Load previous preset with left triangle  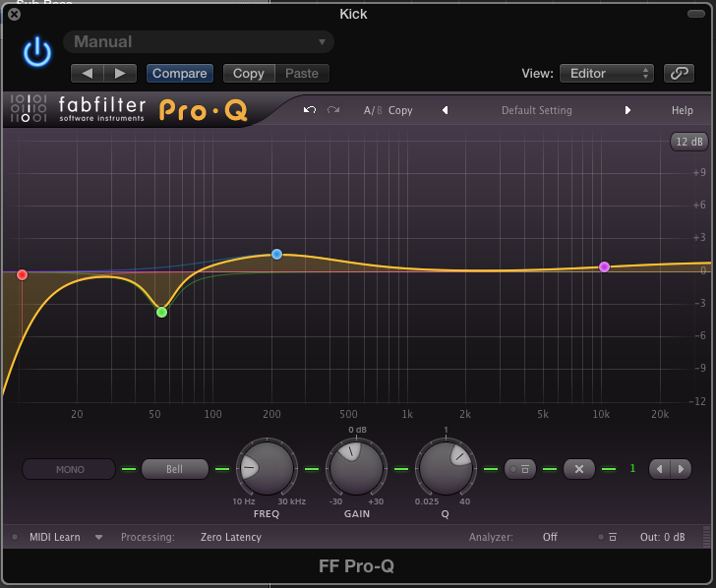click(x=445, y=110)
